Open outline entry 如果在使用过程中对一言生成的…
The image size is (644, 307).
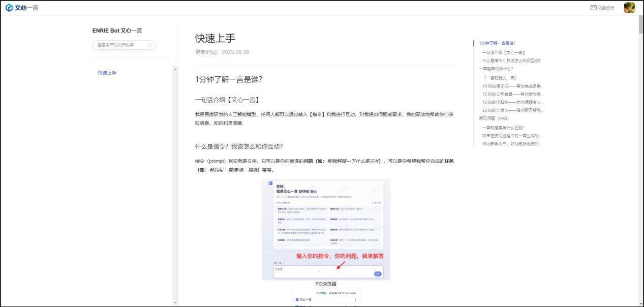(x=512, y=136)
